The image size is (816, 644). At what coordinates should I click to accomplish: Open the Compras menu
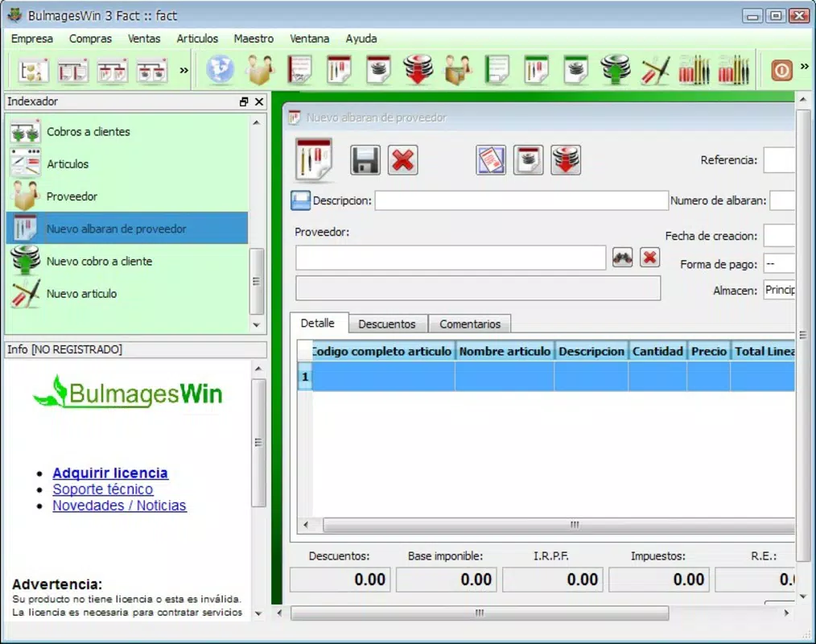pos(90,39)
